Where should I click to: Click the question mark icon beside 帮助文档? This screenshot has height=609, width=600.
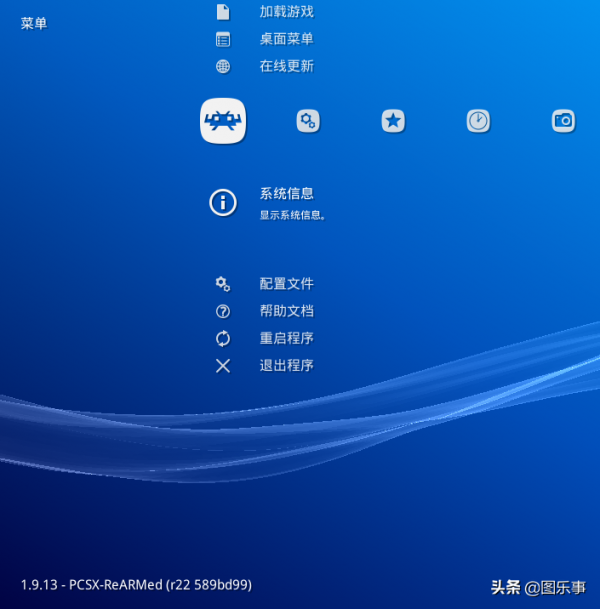(x=223, y=311)
